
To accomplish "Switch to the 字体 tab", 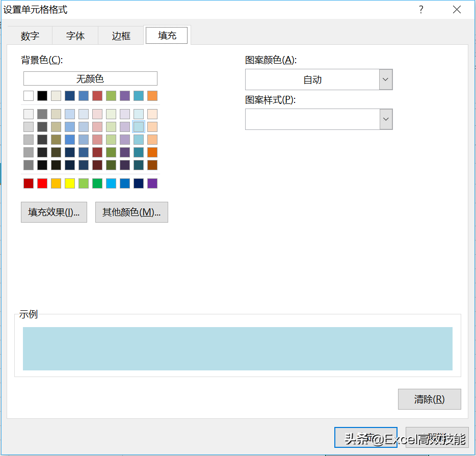I will click(75, 36).
